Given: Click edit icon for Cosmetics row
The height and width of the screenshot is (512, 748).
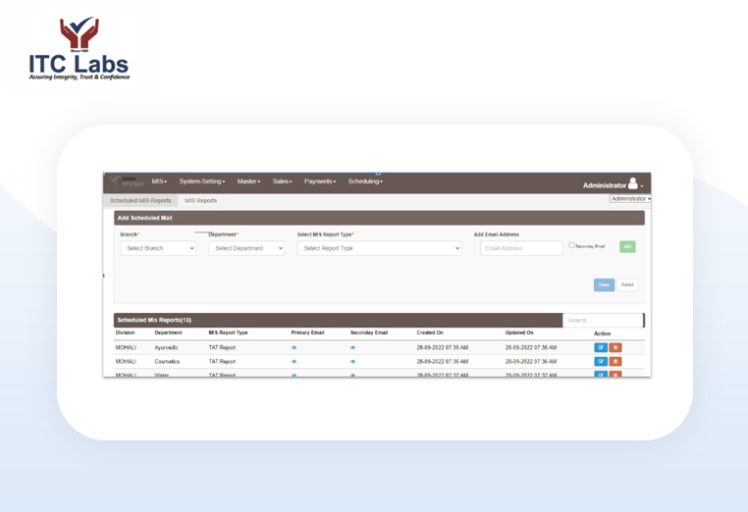Looking at the screenshot, I should click(601, 361).
